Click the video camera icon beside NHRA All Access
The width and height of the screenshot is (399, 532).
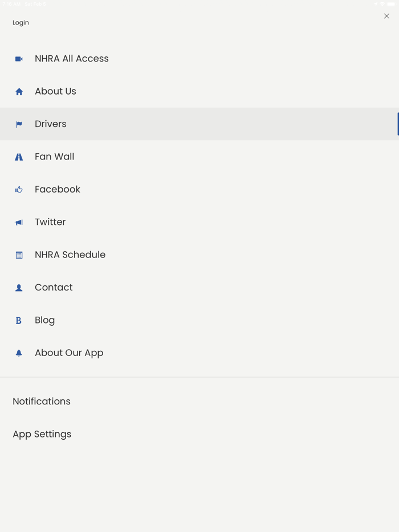(19, 59)
